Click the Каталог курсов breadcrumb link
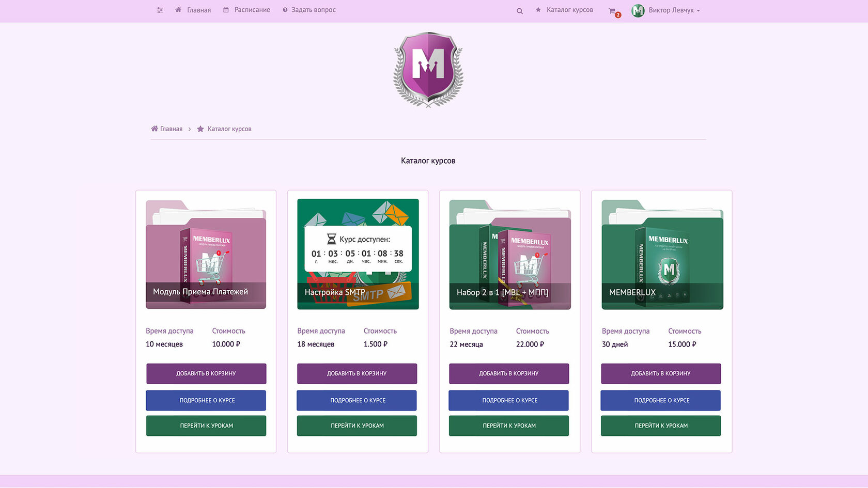 (x=229, y=129)
